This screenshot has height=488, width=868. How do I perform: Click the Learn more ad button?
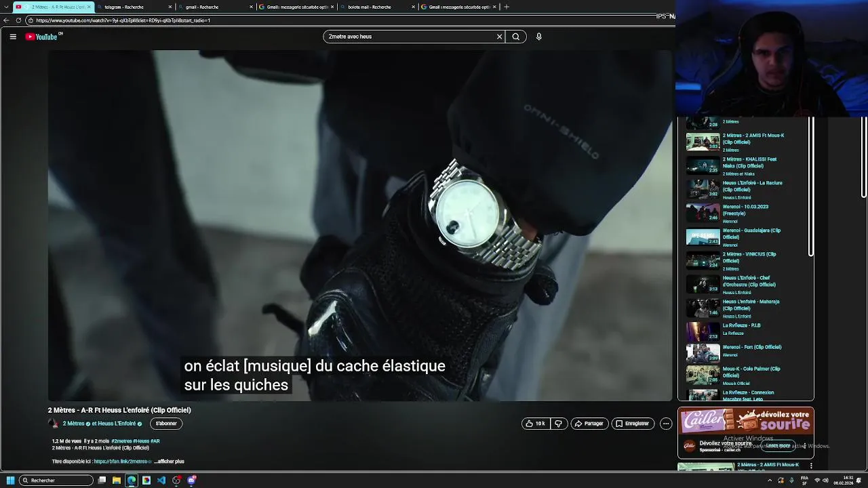tap(778, 446)
